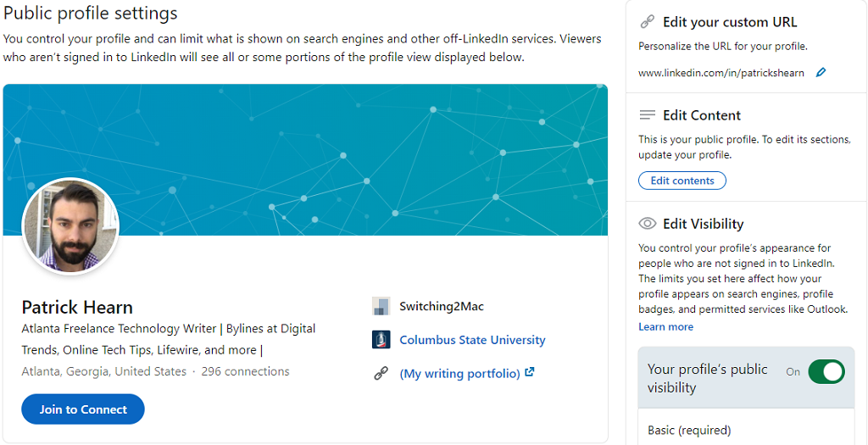Open the Columbus State University link
Viewport: 868px width, 445px height.
[472, 340]
